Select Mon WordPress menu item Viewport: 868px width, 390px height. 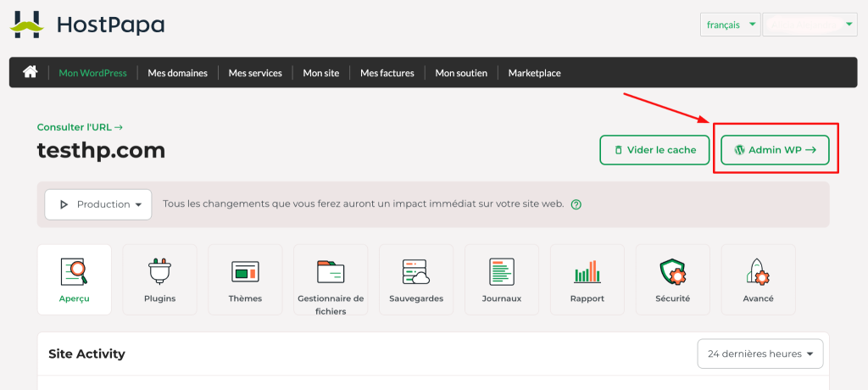(x=93, y=73)
